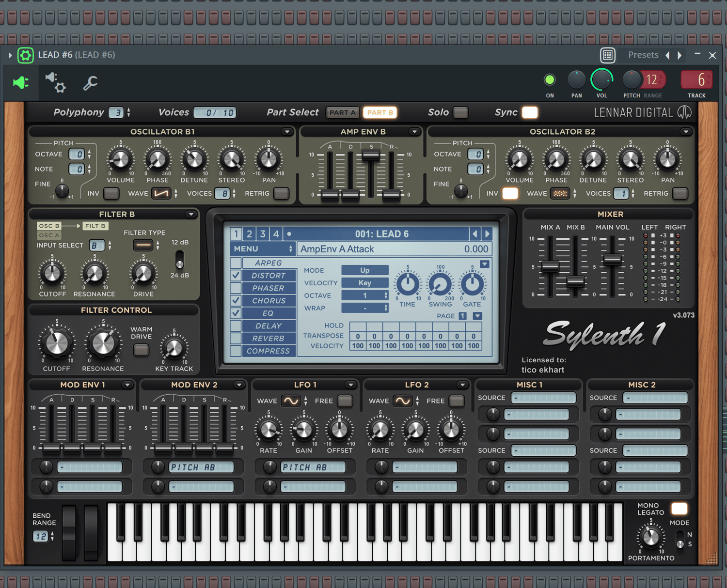Viewport: 727px width, 588px height.
Task: Select PART A
Action: tap(343, 113)
